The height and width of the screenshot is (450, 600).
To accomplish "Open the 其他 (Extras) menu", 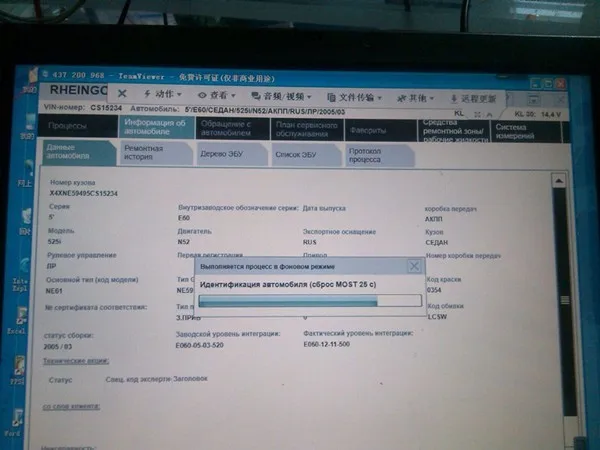I will [415, 98].
